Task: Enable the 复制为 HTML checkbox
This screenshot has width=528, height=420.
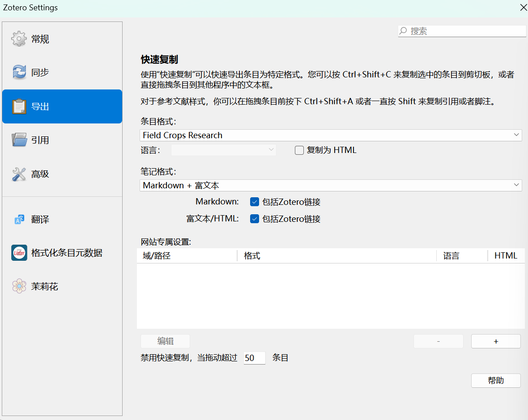Action: pyautogui.click(x=299, y=150)
